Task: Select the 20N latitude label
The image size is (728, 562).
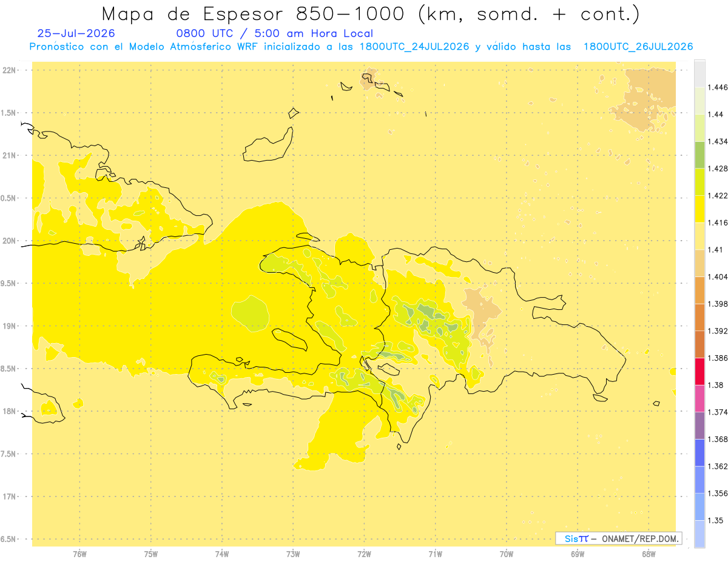Action: [10, 241]
